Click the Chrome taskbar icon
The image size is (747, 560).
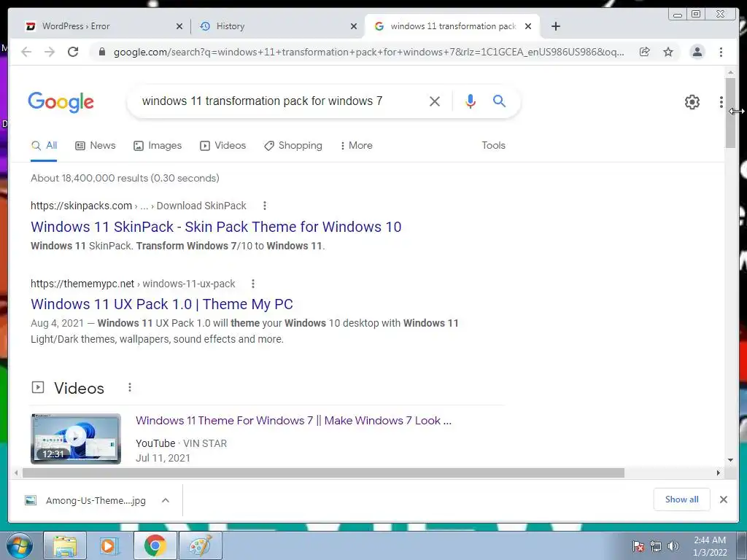pyautogui.click(x=155, y=545)
